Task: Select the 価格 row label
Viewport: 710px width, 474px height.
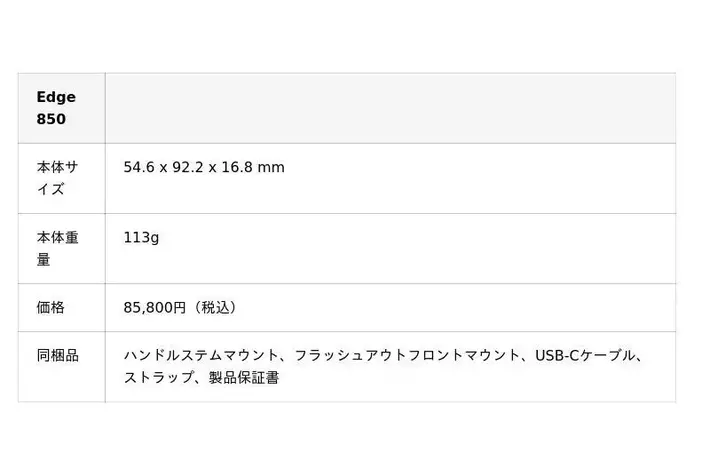Action: [50, 308]
